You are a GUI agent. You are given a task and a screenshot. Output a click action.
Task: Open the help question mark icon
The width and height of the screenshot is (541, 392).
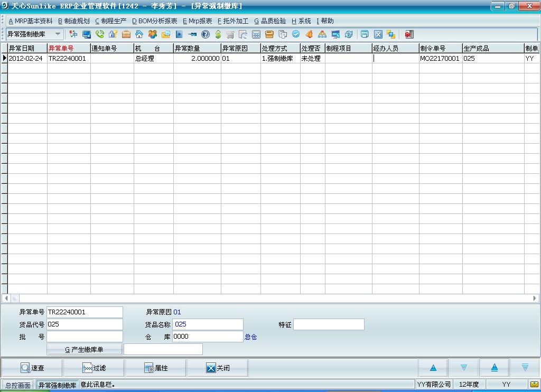click(206, 34)
